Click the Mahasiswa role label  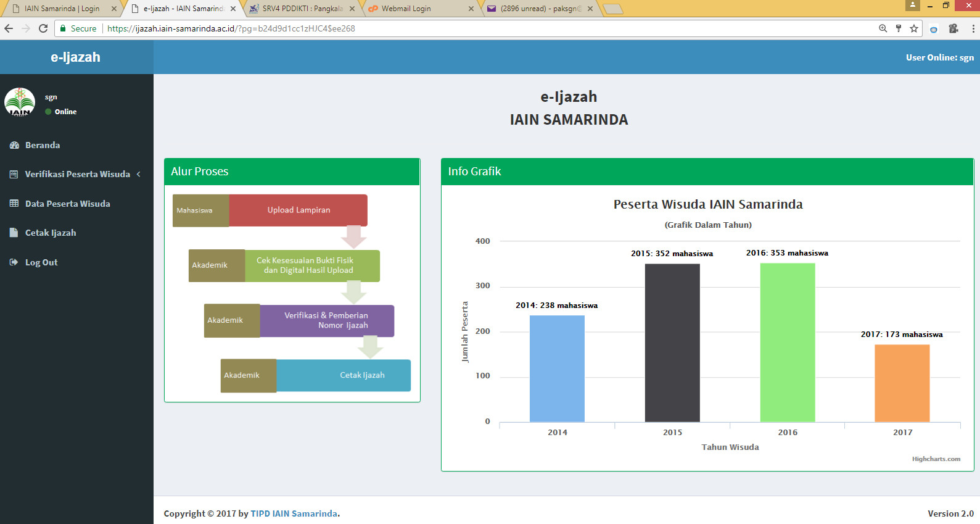tap(201, 210)
